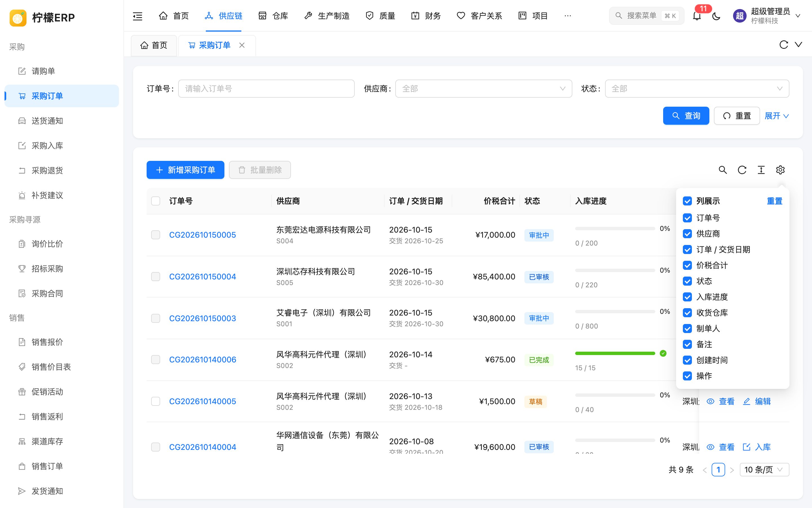
Task: Switch to the 首页 tab
Action: [x=154, y=45]
